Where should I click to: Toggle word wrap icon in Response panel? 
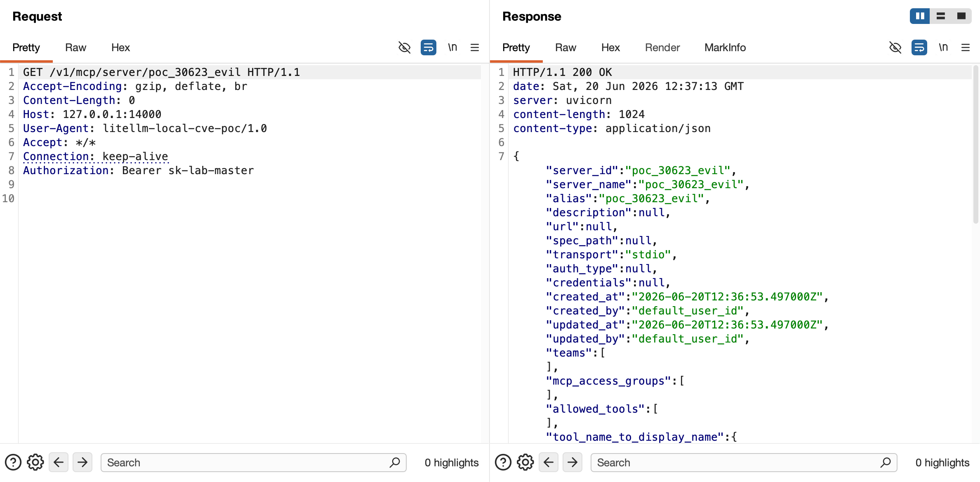point(919,47)
